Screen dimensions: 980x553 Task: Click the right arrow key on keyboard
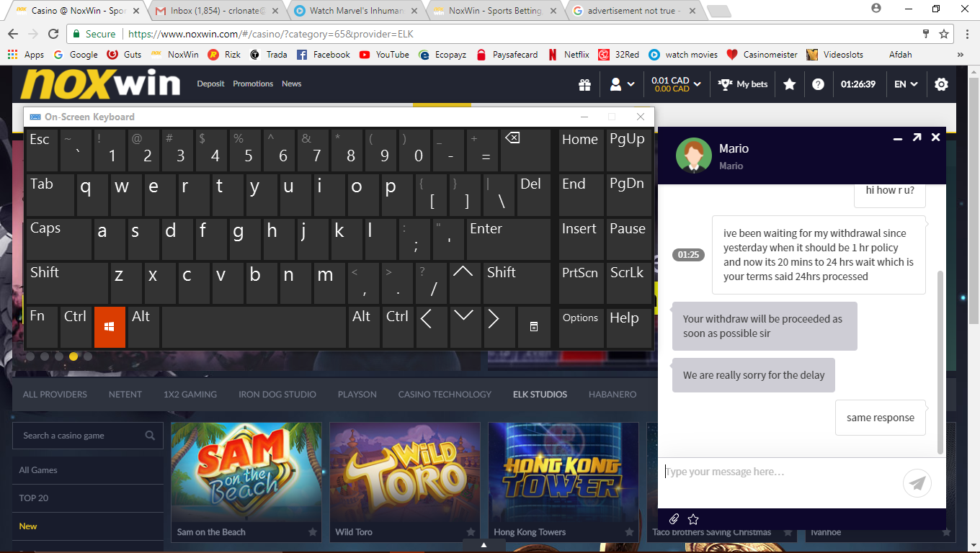(x=498, y=327)
